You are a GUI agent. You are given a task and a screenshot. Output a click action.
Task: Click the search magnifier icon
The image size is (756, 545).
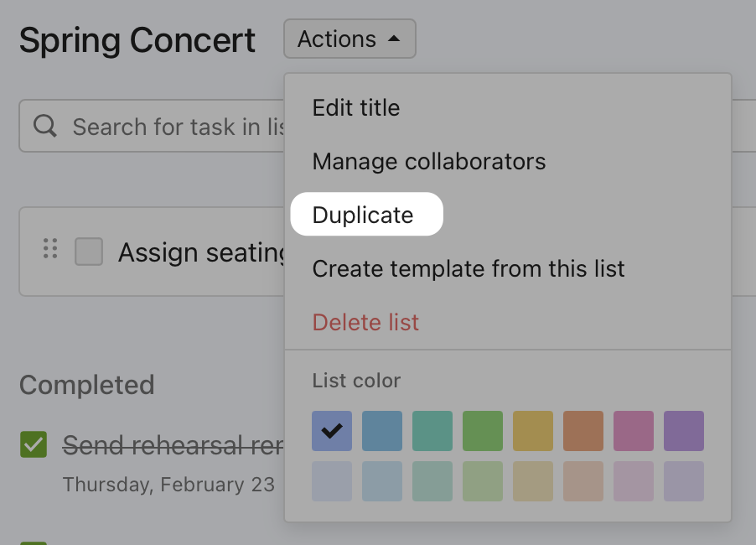pyautogui.click(x=45, y=127)
